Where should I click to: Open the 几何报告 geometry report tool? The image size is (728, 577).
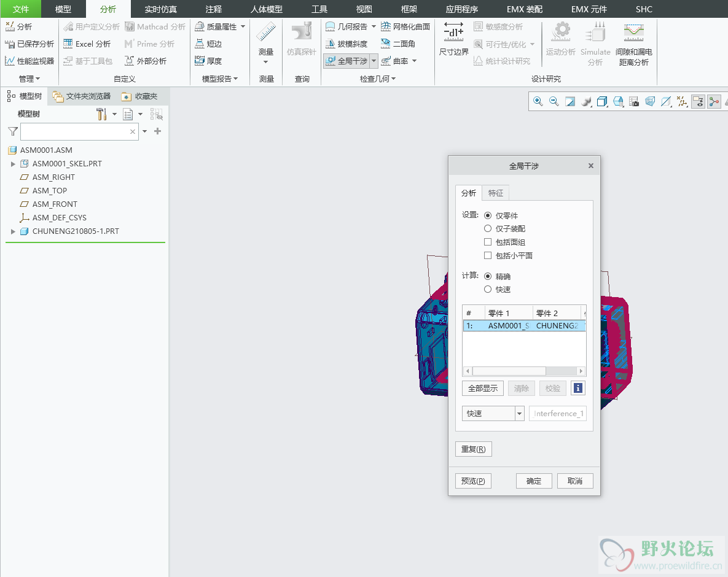(346, 27)
